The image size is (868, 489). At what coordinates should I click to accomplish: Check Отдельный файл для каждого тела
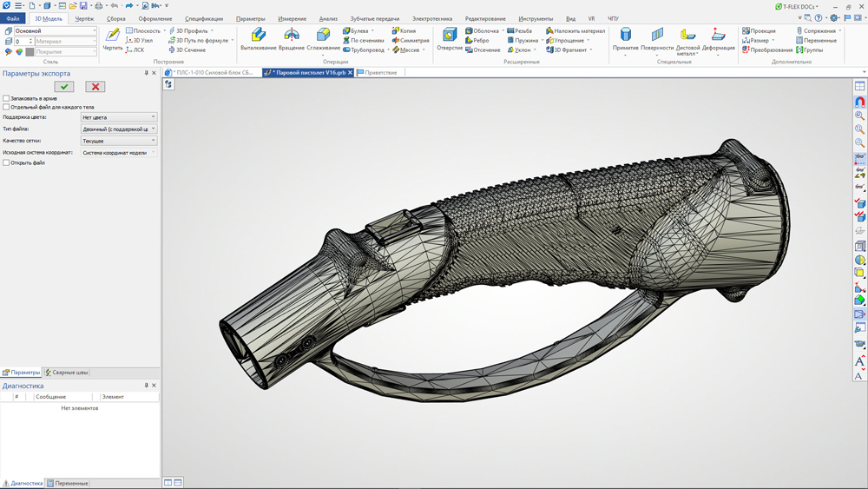(x=6, y=107)
